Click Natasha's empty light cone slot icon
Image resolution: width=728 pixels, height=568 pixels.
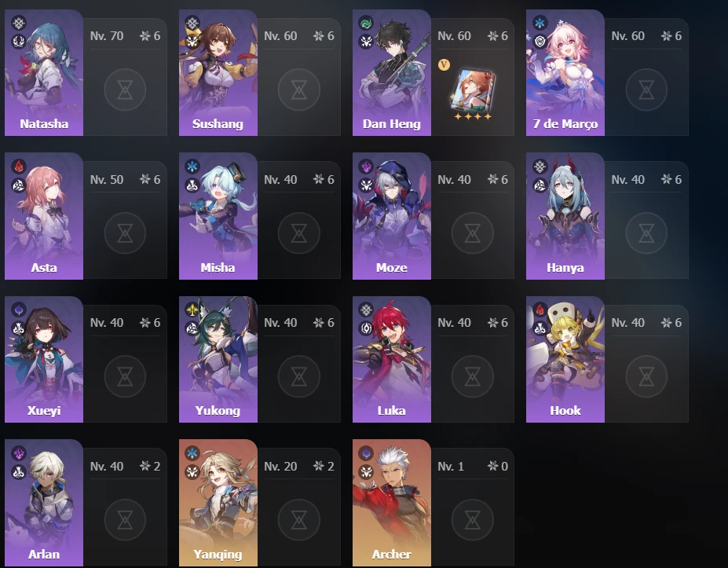tap(125, 90)
